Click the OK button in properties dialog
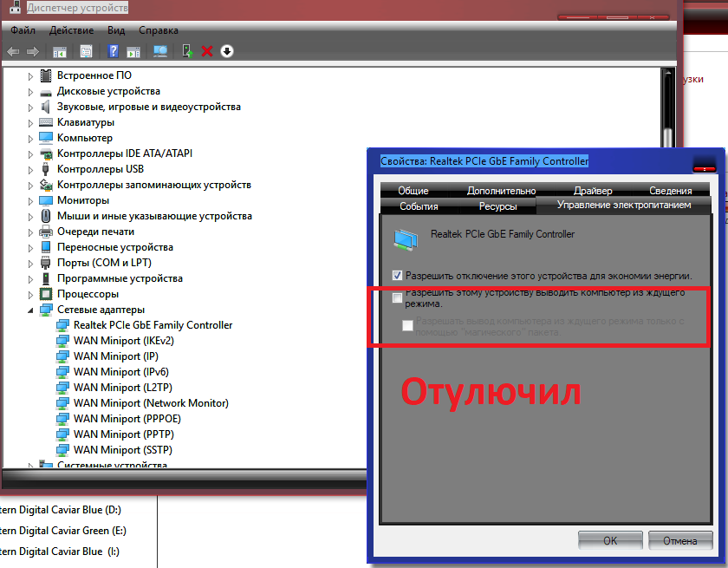Image resolution: width=728 pixels, height=568 pixels. (610, 540)
